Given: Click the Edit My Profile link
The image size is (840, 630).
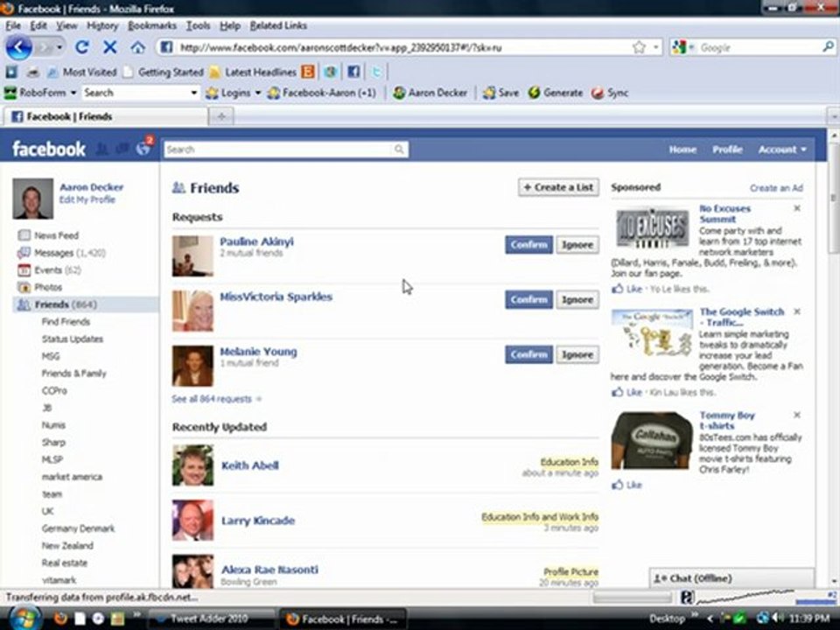Looking at the screenshot, I should (87, 199).
